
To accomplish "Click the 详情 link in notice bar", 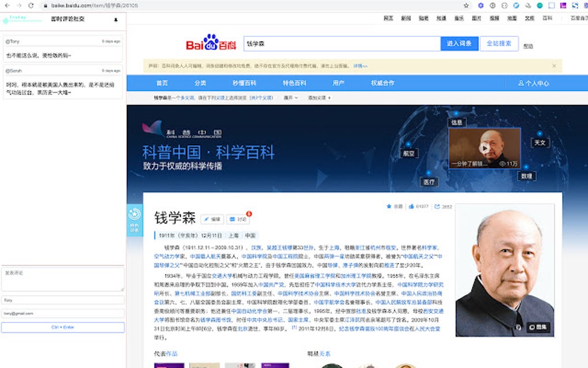I will pyautogui.click(x=360, y=66).
